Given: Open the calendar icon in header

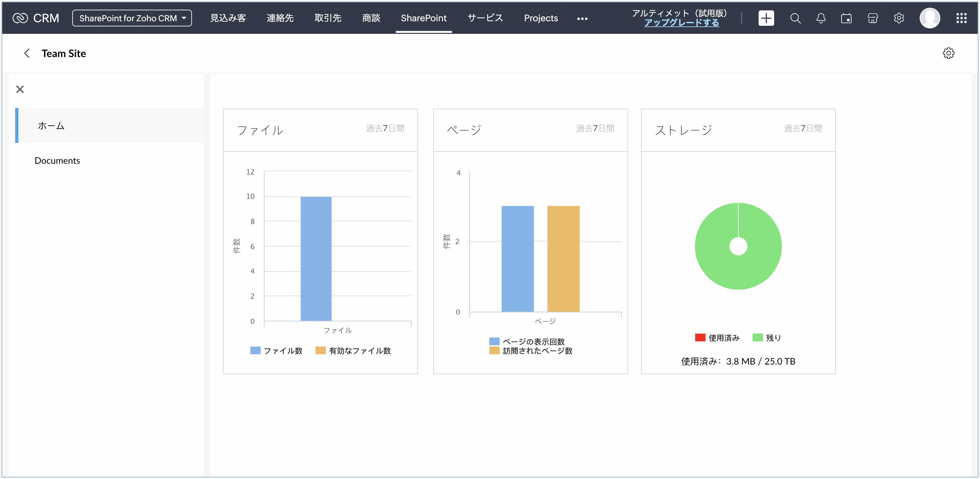Looking at the screenshot, I should pos(846,18).
